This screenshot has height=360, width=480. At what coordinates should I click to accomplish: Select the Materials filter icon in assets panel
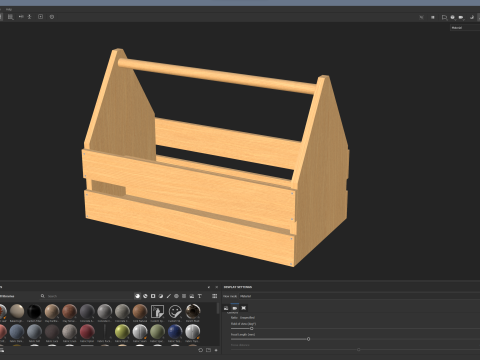point(137,296)
